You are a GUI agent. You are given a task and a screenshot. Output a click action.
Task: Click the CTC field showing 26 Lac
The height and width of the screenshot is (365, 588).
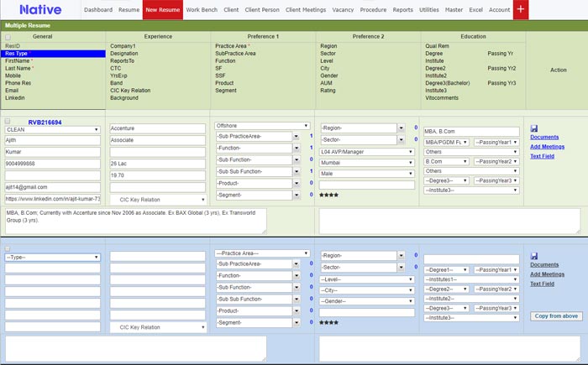(x=158, y=164)
